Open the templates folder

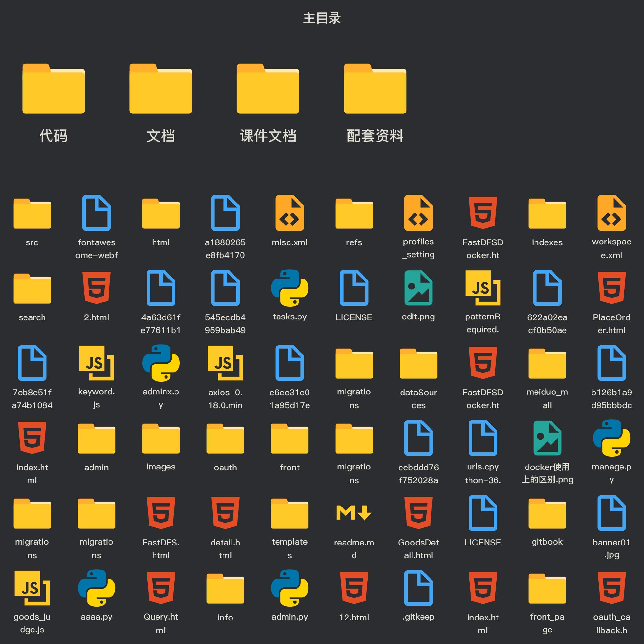(x=290, y=513)
